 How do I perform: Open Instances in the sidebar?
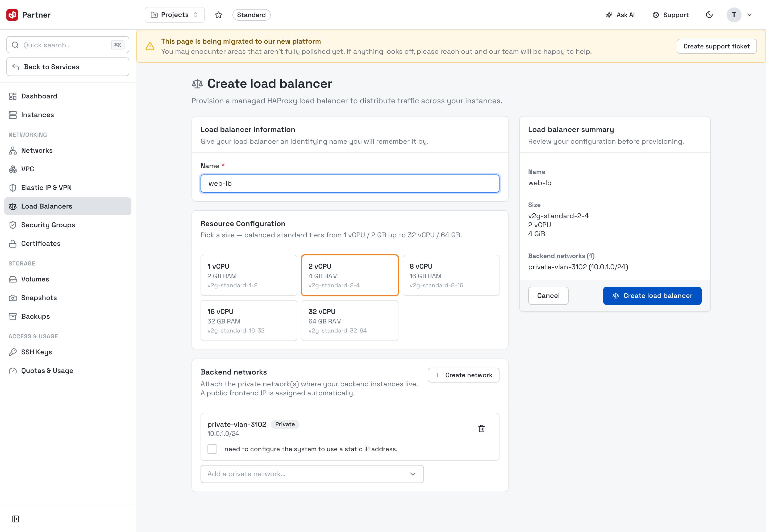[68, 115]
